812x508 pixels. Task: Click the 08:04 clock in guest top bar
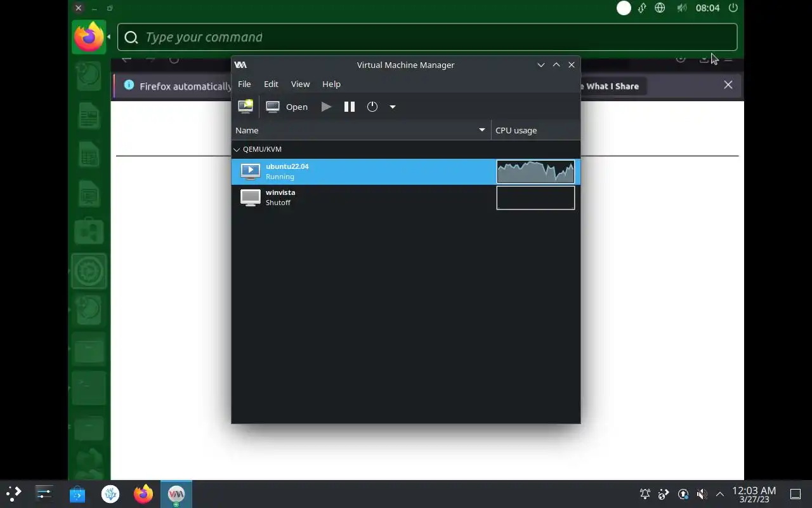click(707, 8)
